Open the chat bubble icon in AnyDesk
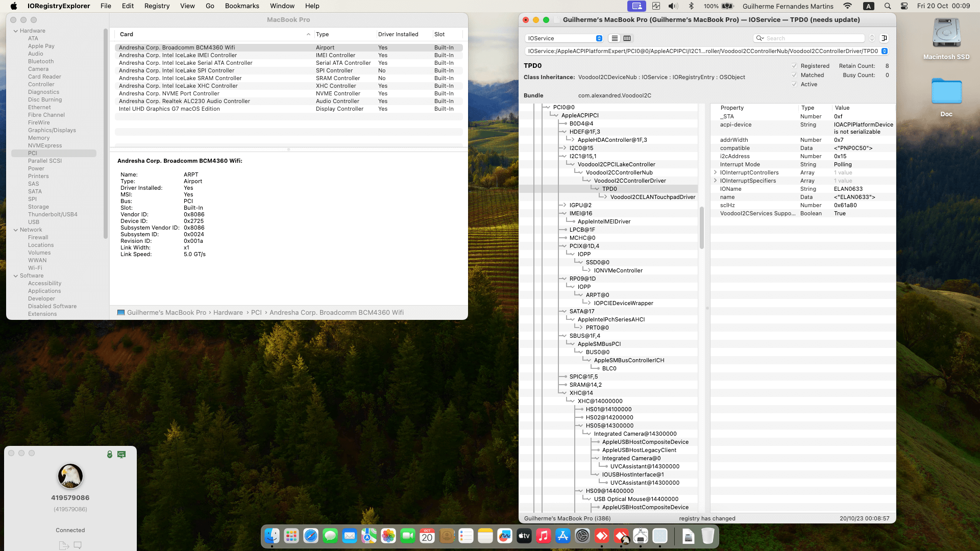Screen dimensions: 980x551 click(x=78, y=545)
